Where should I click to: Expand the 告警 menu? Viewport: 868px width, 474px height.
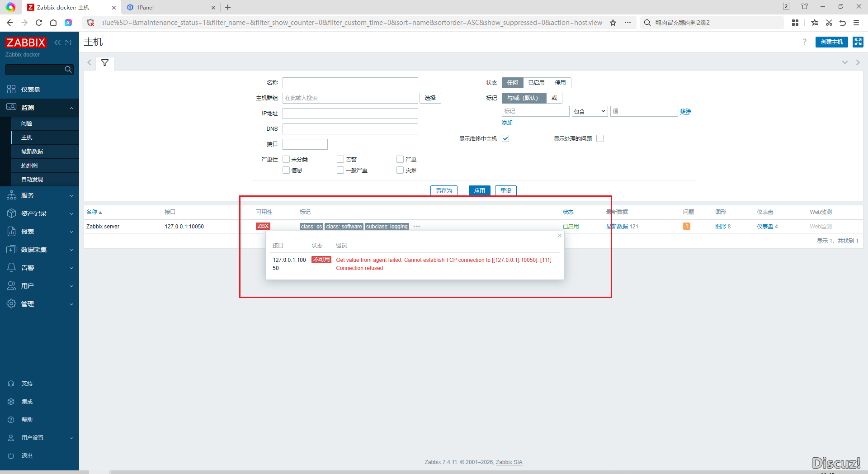click(x=39, y=268)
